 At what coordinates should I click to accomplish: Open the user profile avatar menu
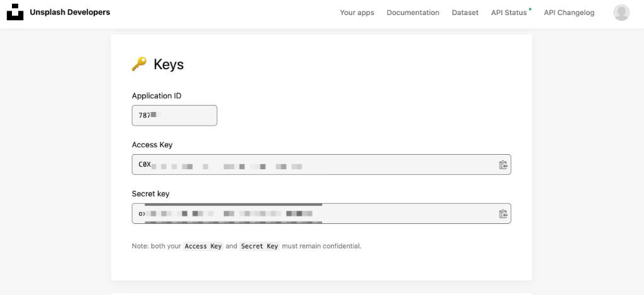tap(621, 13)
